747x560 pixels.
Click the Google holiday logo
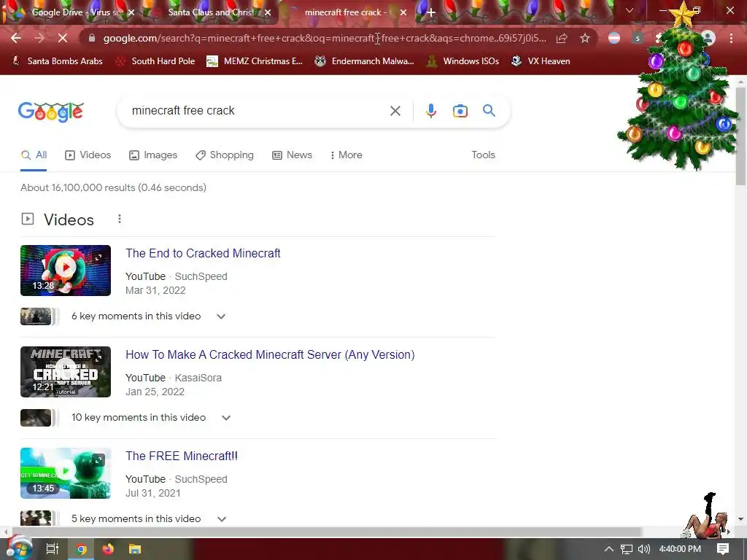tap(51, 112)
